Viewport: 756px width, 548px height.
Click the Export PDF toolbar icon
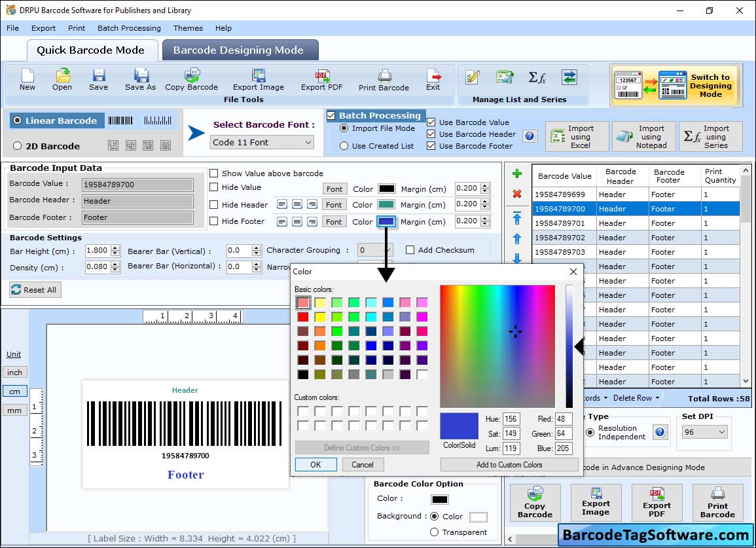(321, 79)
